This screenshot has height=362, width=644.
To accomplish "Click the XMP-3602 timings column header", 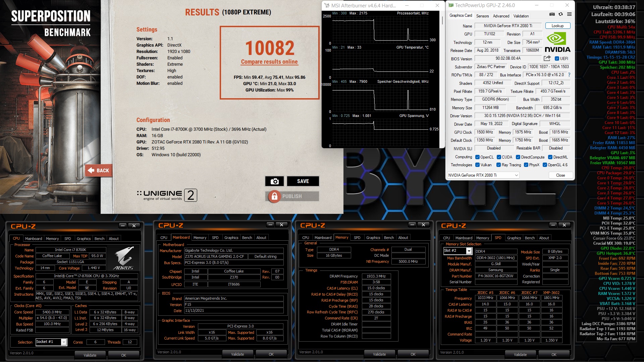I will tap(551, 293).
